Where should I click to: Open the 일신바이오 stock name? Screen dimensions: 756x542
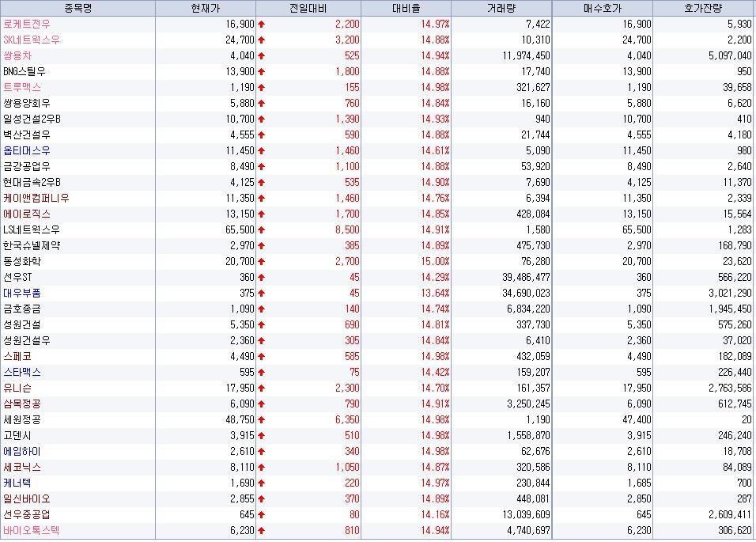point(27,499)
